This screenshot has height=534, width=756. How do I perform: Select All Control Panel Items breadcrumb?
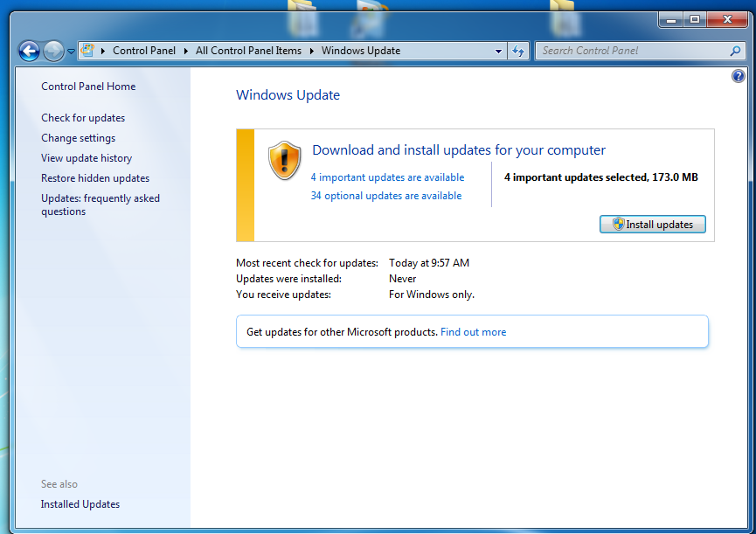pos(248,51)
